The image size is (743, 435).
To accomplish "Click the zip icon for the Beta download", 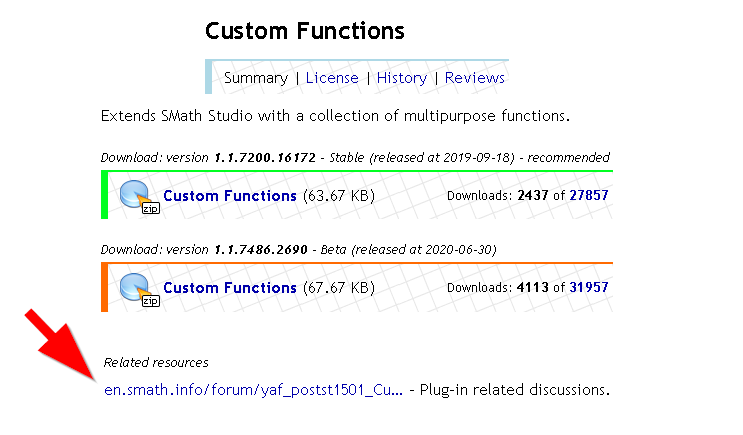I will (138, 288).
